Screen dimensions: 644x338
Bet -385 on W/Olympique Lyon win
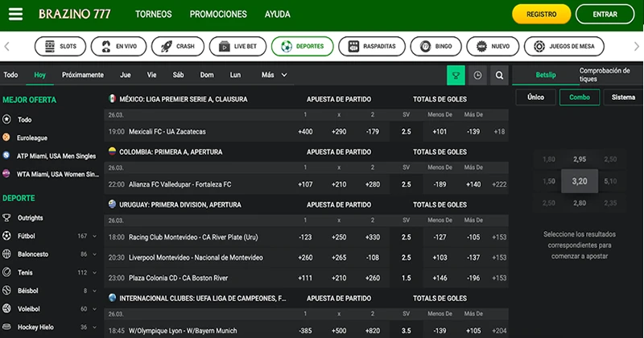coord(305,331)
